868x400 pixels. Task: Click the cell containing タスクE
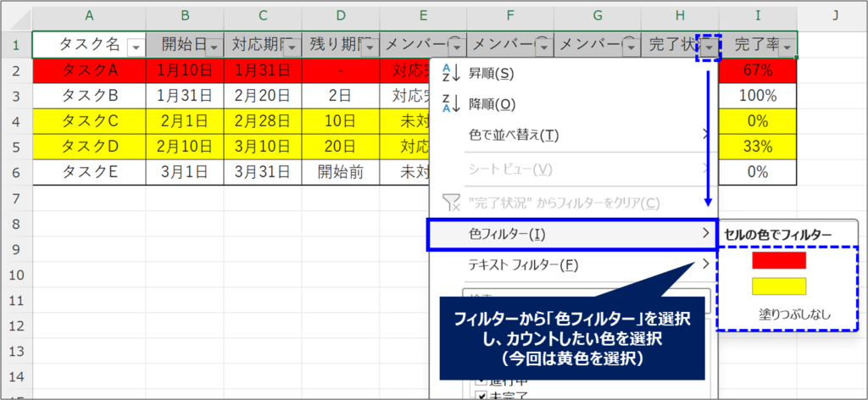coord(88,172)
